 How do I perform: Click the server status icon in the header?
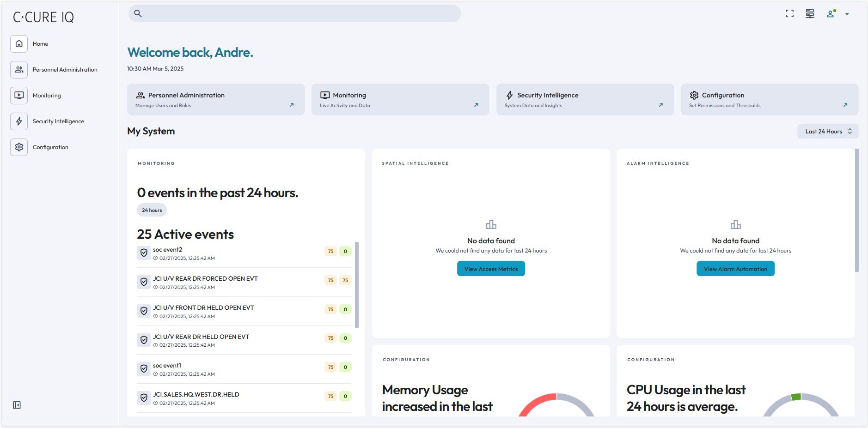pyautogui.click(x=809, y=13)
